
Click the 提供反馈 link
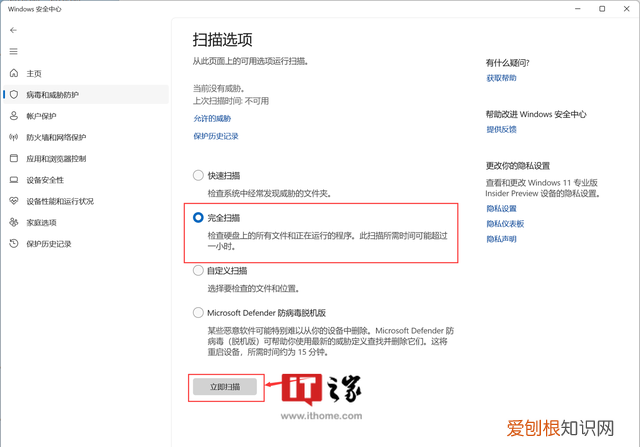(501, 129)
